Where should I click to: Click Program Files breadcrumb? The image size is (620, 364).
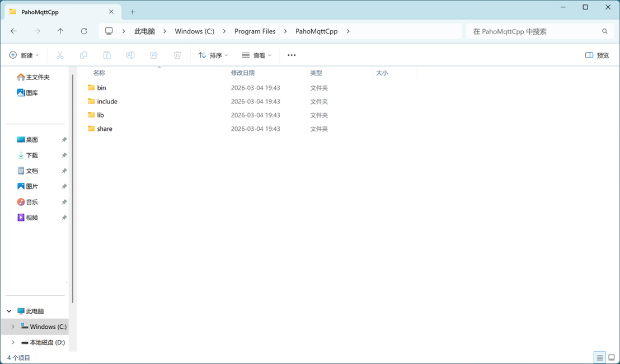pos(255,31)
